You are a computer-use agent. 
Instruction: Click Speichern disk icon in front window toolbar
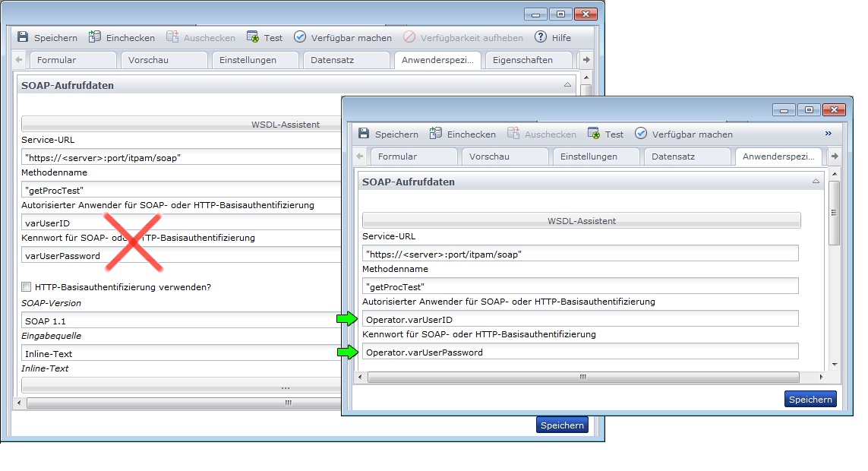pyautogui.click(x=364, y=134)
